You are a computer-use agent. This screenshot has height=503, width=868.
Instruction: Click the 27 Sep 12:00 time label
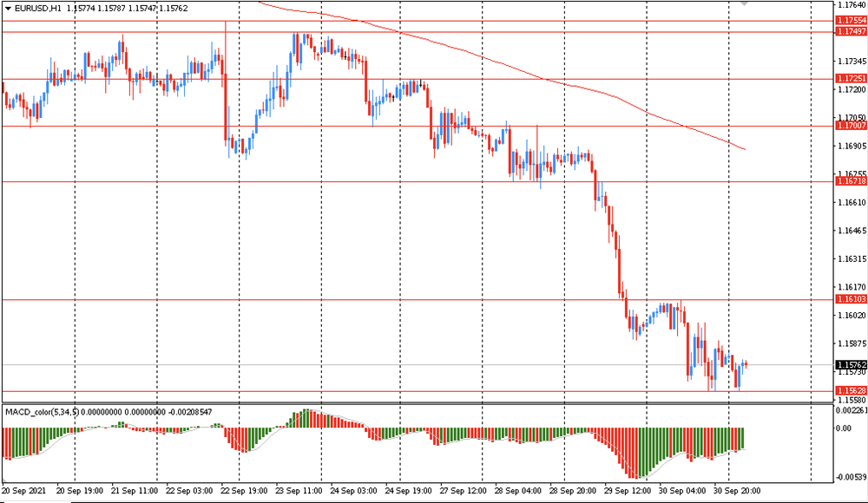[463, 491]
